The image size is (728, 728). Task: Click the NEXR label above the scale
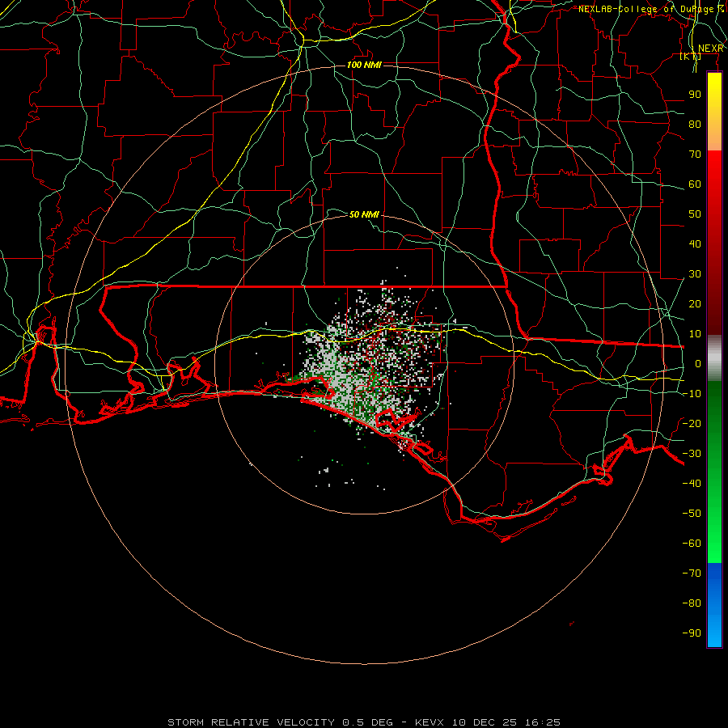(711, 49)
